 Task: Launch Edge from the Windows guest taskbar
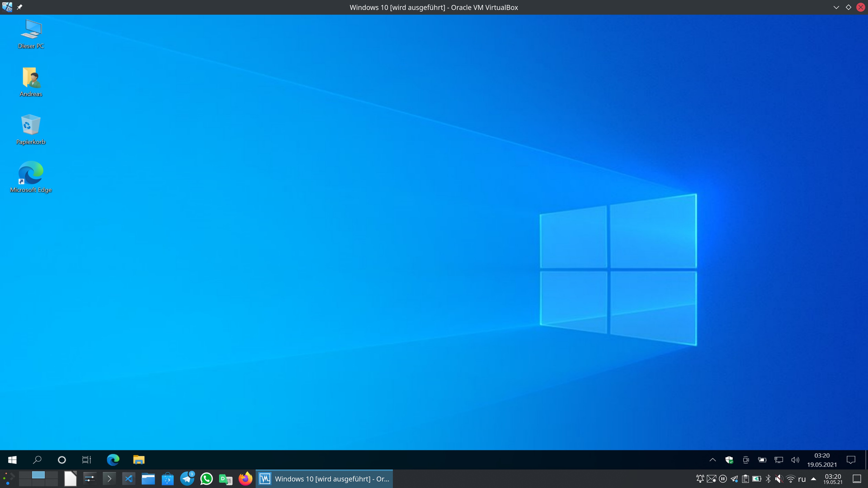point(113,460)
